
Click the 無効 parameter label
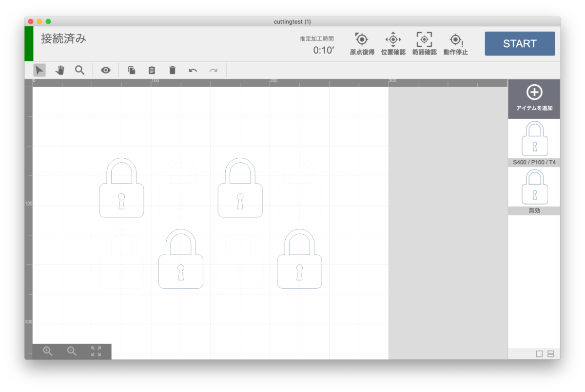pyautogui.click(x=534, y=211)
